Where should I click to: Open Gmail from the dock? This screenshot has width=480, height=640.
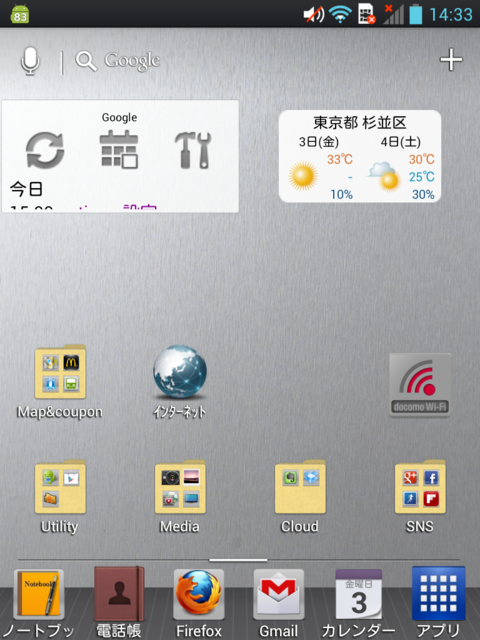point(279,602)
